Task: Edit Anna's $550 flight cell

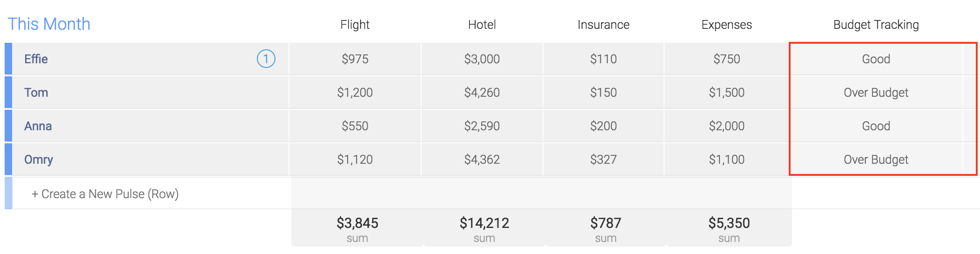Action: pyautogui.click(x=355, y=126)
